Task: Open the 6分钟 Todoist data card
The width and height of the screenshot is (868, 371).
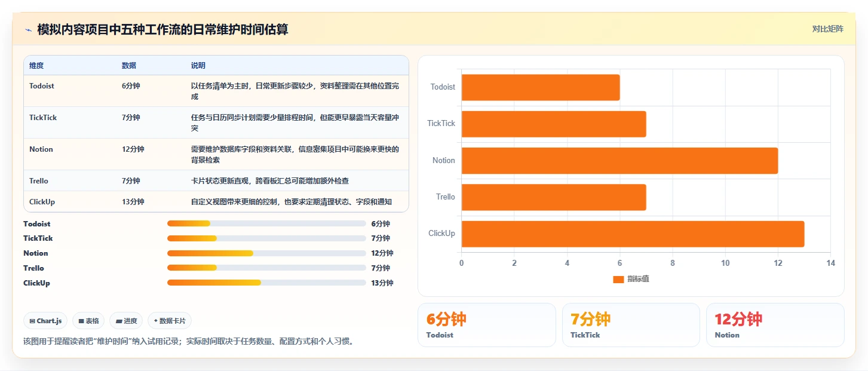Action: 487,325
